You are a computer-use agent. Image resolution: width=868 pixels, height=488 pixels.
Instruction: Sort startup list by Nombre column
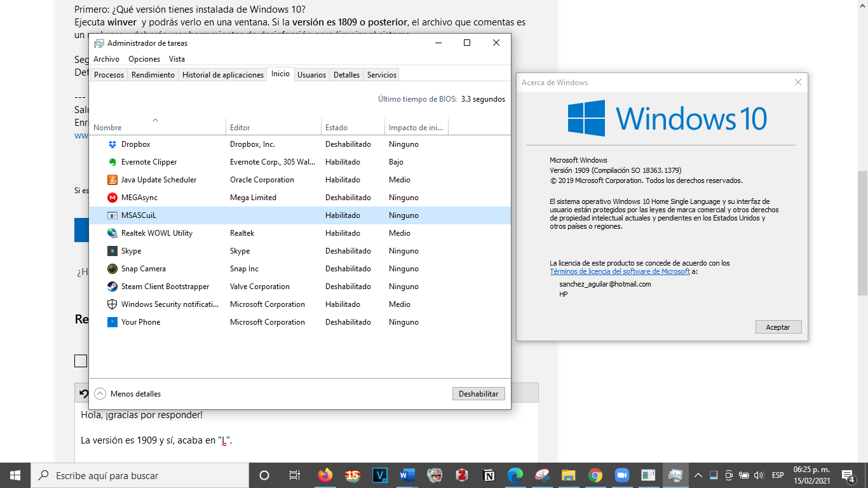[x=158, y=127]
